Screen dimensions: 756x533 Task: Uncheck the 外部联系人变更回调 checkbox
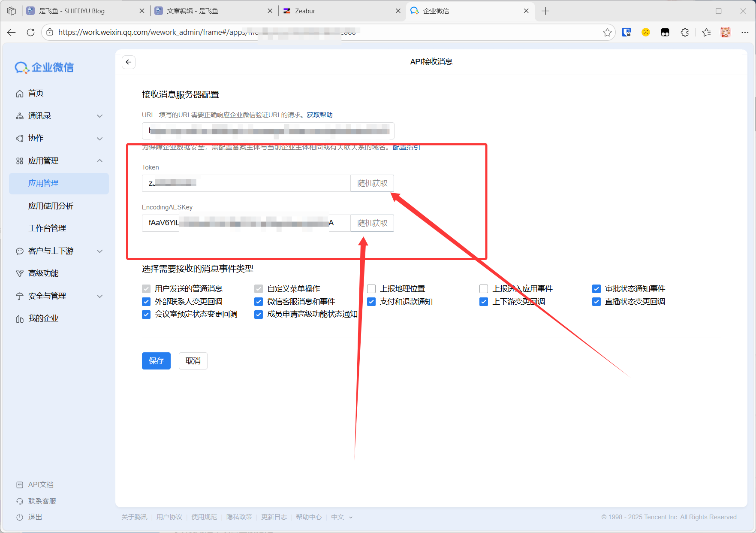point(146,302)
